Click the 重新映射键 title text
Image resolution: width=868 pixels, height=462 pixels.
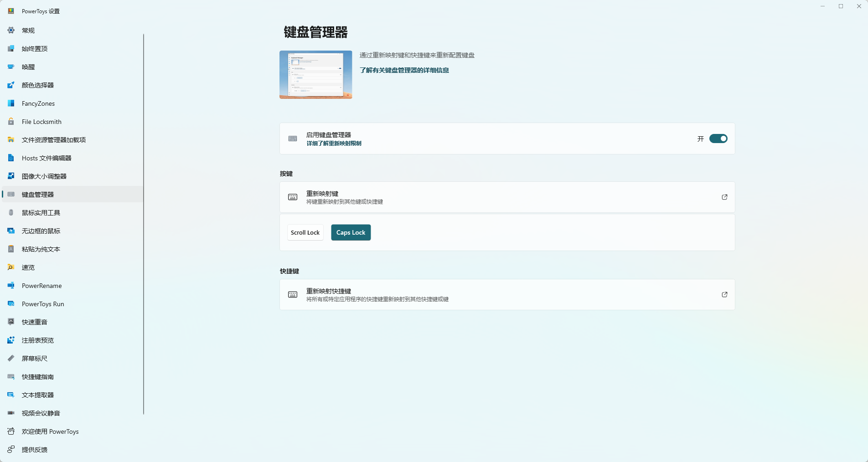click(x=322, y=194)
